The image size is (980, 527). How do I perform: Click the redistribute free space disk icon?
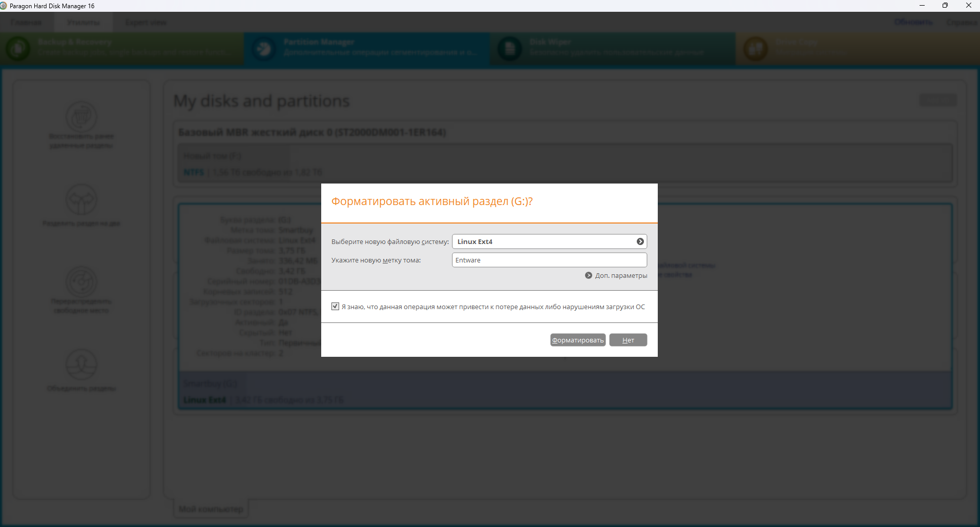[81, 282]
